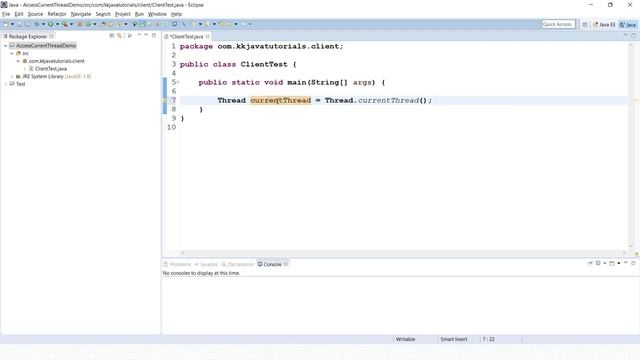Open the New file dropdown arrow
Image resolution: width=640 pixels, height=360 pixels.
[x=12, y=24]
